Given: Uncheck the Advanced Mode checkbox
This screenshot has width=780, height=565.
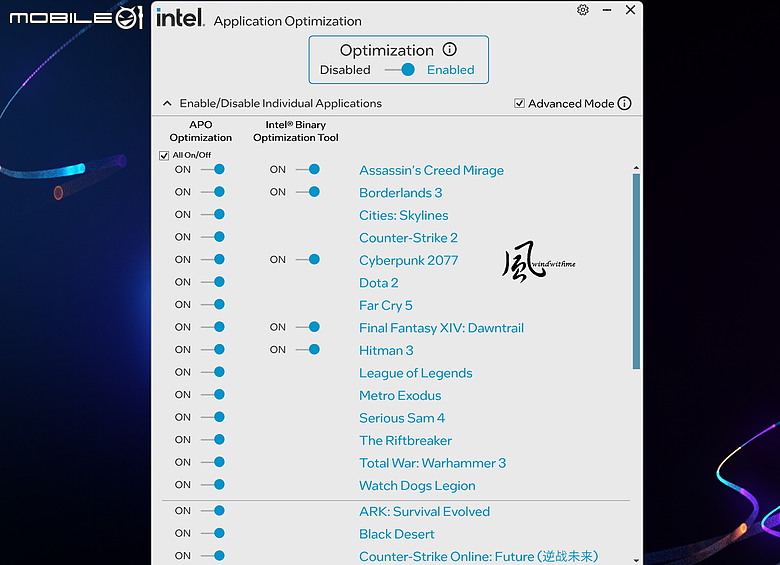Looking at the screenshot, I should coord(519,103).
